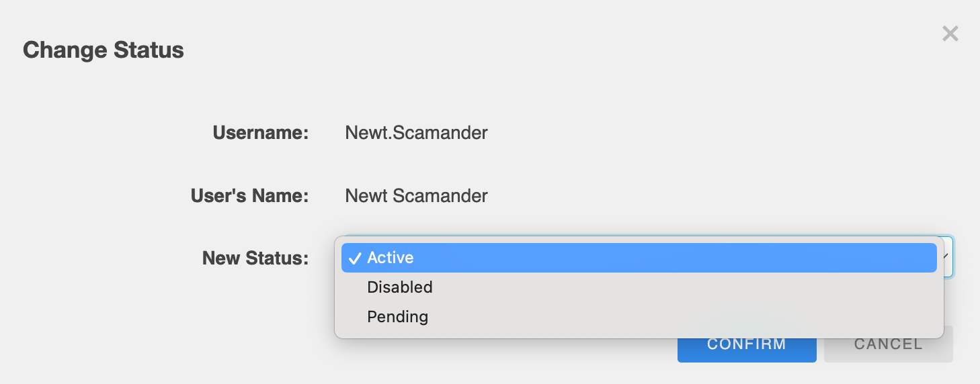Click the Username field label

point(260,133)
